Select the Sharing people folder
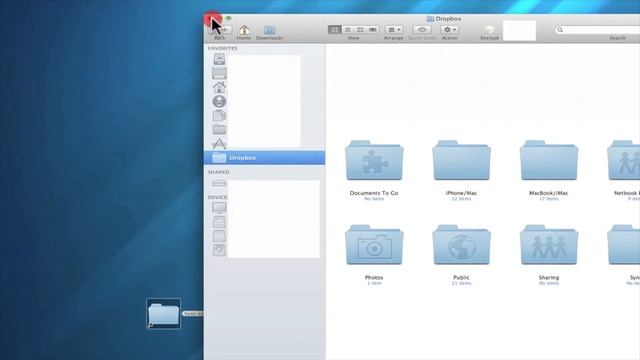640x360 pixels. [549, 245]
